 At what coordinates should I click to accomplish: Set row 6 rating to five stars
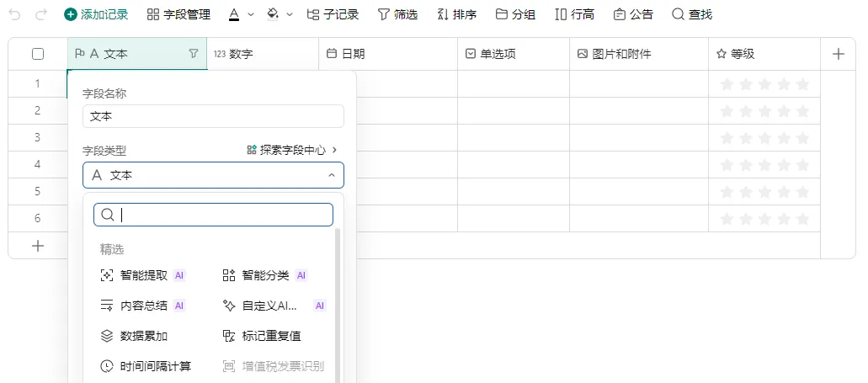(x=802, y=219)
